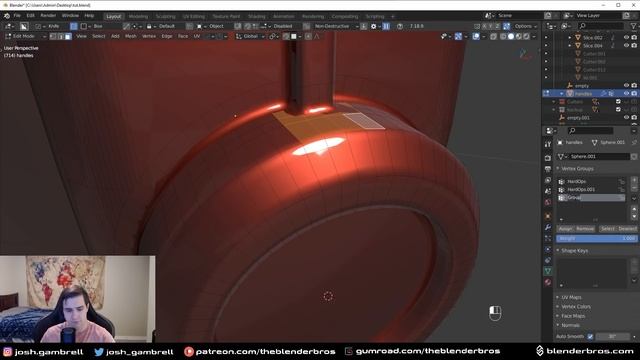Open the Help menu
The height and width of the screenshot is (360, 640).
(89, 16)
